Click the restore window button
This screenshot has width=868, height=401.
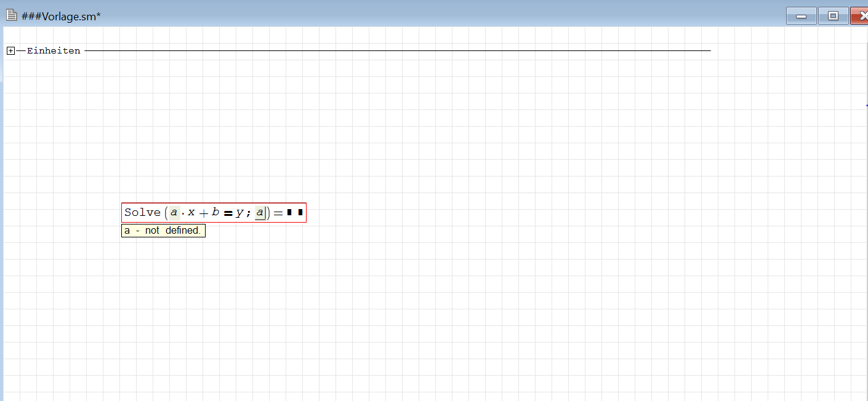click(833, 15)
